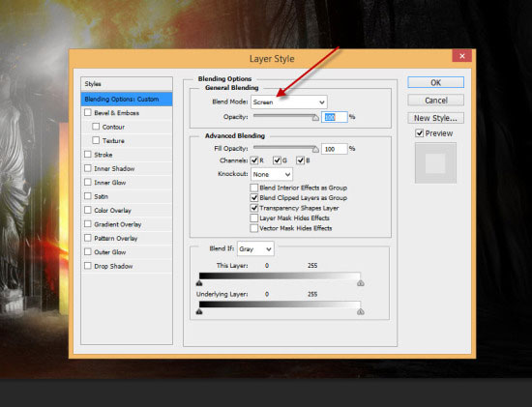Enable the Drop Shadow checkbox
This screenshot has width=532, height=407.
click(x=87, y=266)
